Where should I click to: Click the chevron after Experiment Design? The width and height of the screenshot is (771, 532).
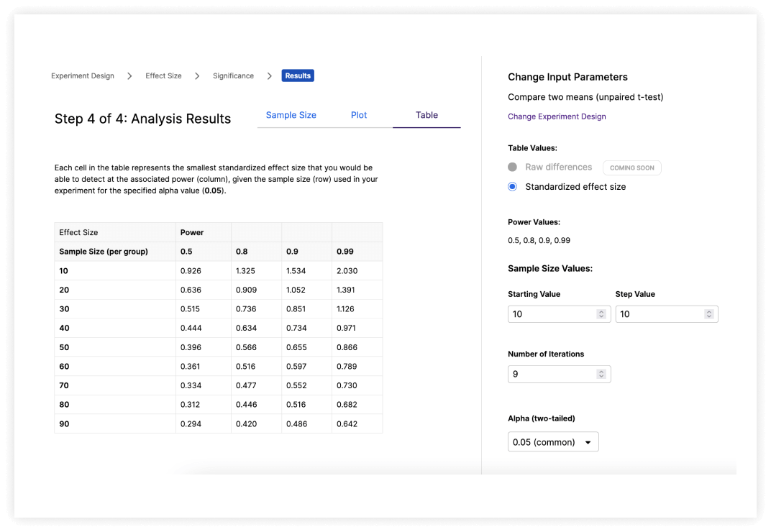(129, 75)
